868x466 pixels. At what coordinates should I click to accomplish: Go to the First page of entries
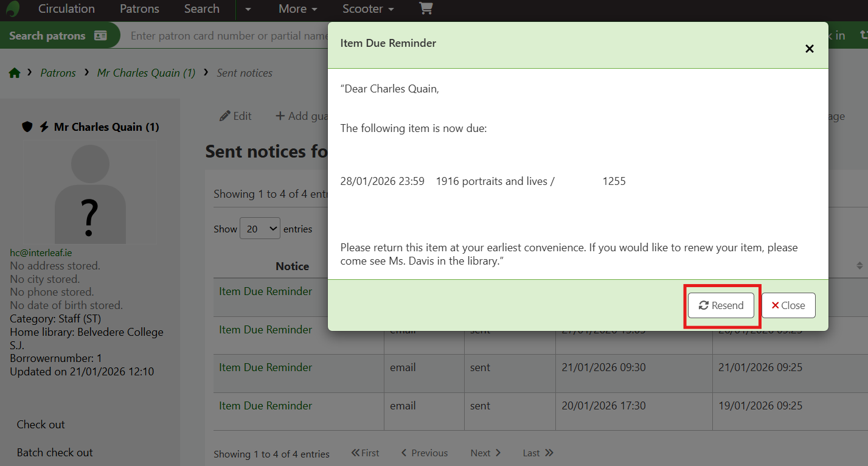365,453
